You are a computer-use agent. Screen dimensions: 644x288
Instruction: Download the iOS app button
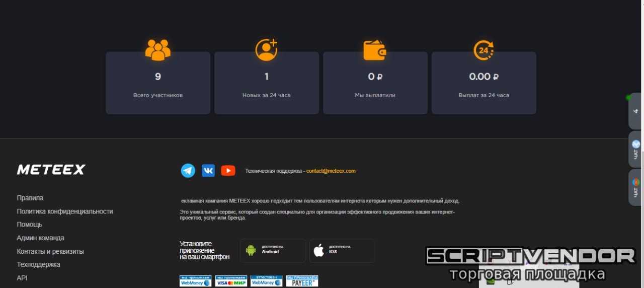tap(342, 250)
